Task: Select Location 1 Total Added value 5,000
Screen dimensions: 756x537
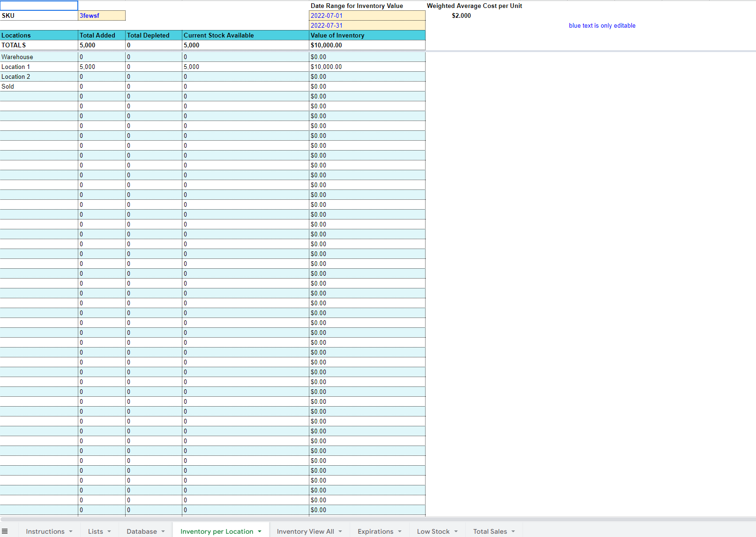Action: point(102,67)
